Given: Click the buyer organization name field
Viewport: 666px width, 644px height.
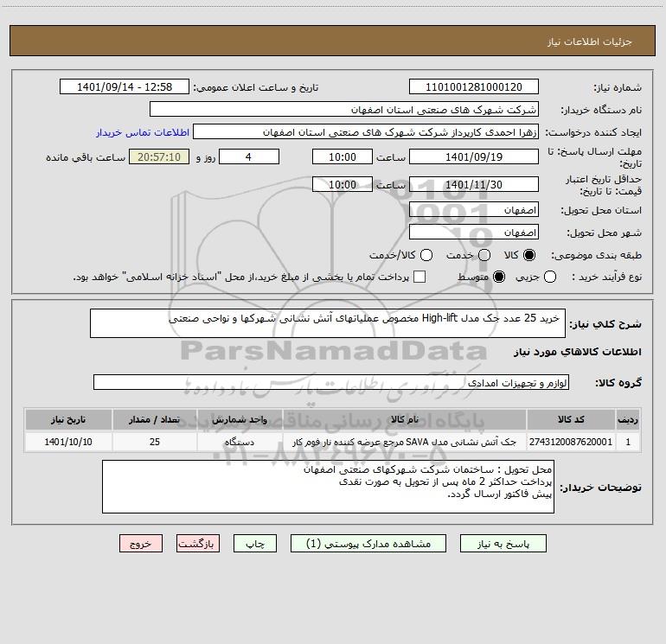Looking at the screenshot, I should (344, 109).
